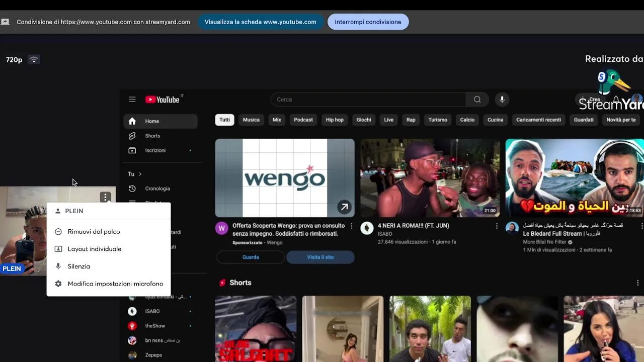
Task: Click Interrompi condivisione button
Action: 368,22
